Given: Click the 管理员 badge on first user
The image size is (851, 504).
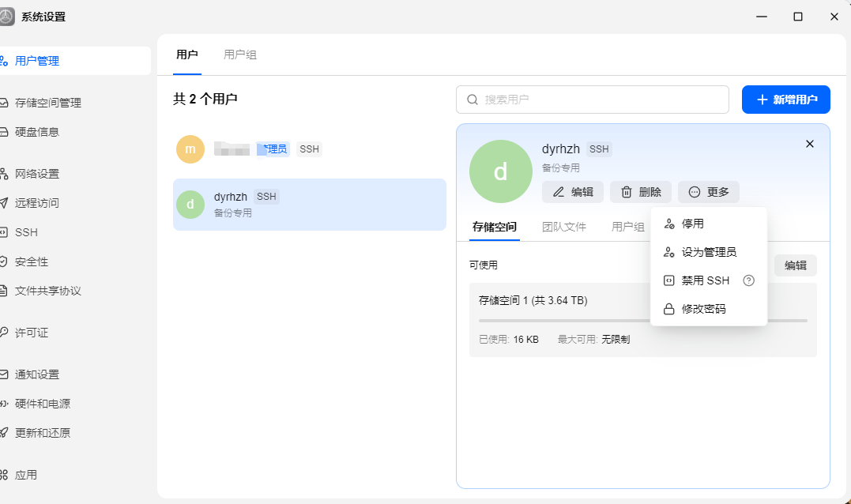Looking at the screenshot, I should tap(273, 149).
